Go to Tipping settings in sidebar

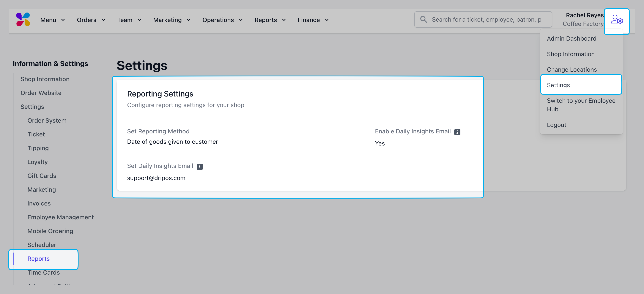point(38,148)
